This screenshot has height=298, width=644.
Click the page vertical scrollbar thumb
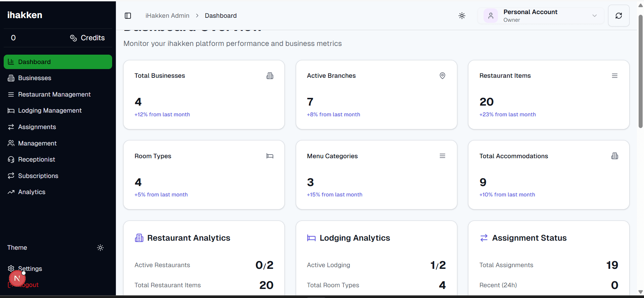coord(640,71)
